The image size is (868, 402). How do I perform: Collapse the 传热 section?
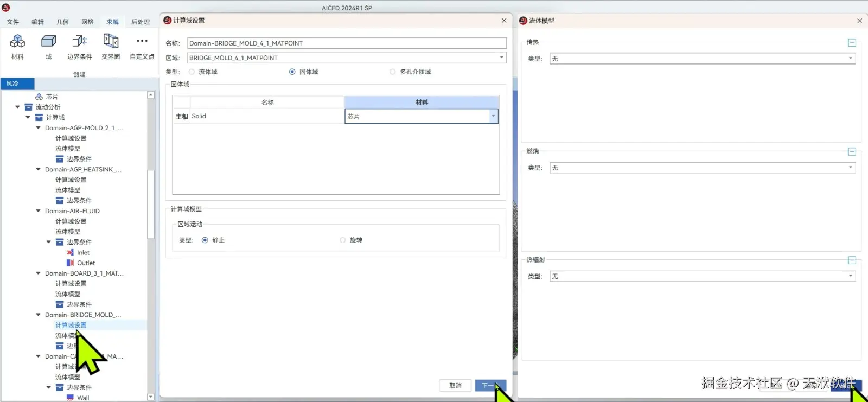coord(852,42)
